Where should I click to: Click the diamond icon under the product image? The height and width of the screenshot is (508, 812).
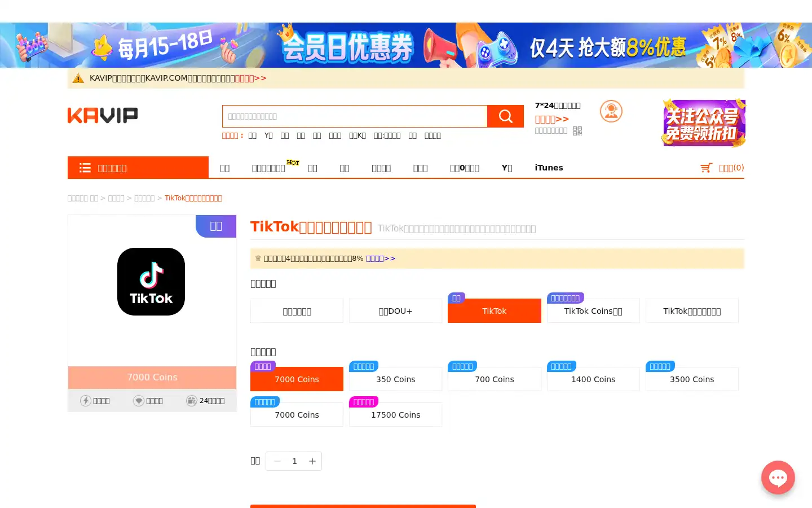139,401
